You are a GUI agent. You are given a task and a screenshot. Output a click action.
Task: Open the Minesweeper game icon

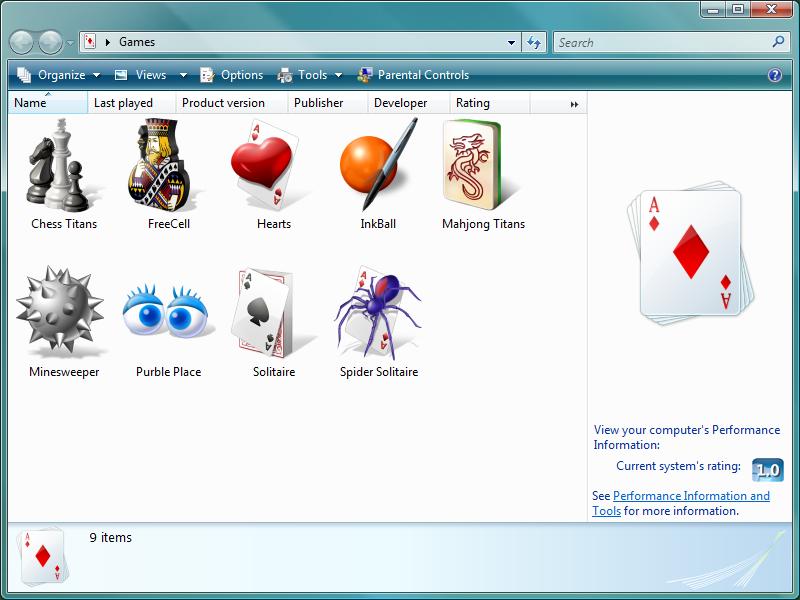tap(64, 313)
